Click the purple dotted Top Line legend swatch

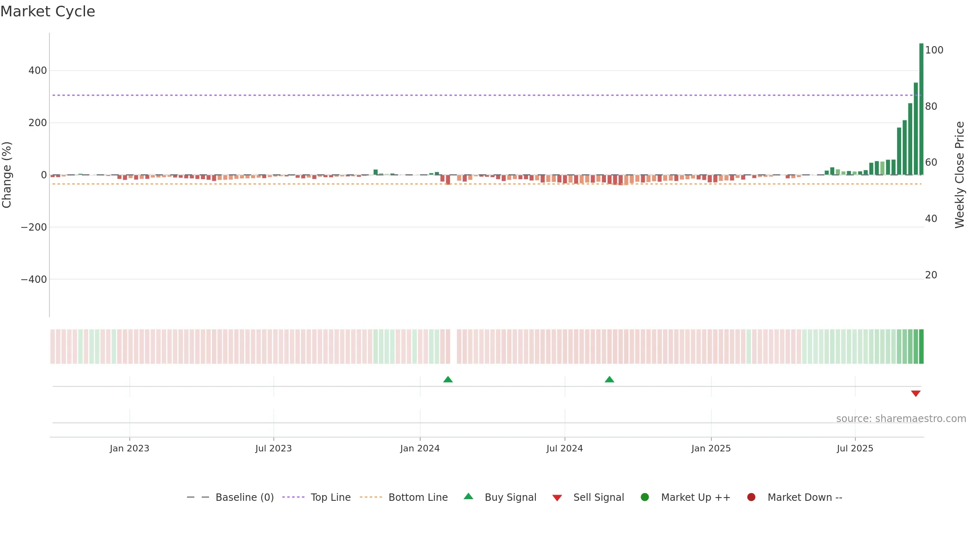(293, 497)
